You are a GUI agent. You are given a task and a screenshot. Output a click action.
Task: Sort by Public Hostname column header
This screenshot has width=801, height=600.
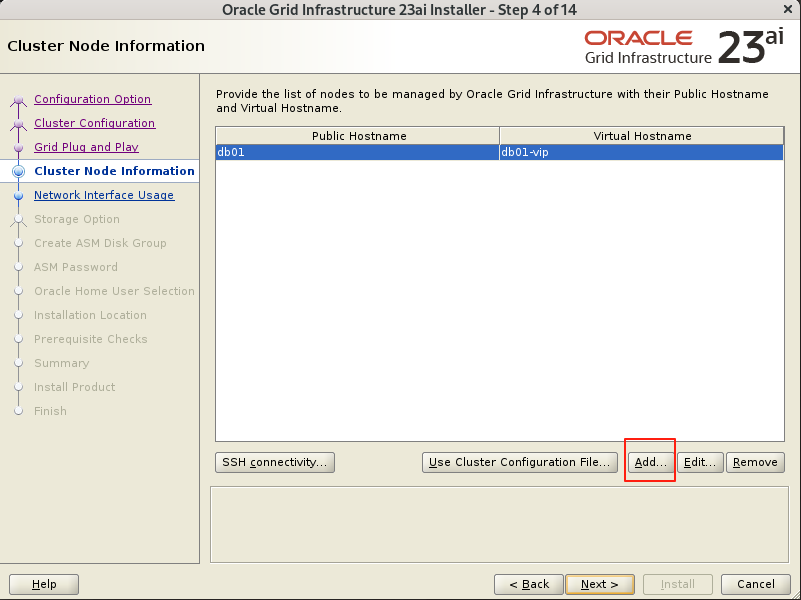tap(358, 136)
